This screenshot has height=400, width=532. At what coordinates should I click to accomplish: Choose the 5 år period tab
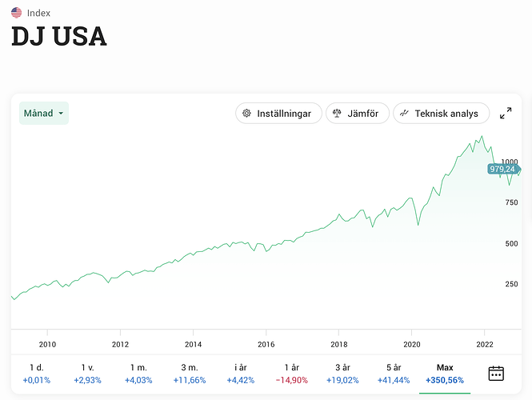[x=394, y=374]
